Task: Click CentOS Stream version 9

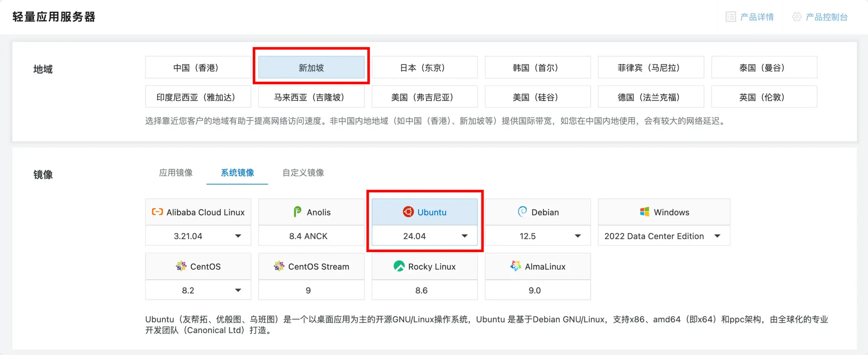Action: (311, 290)
